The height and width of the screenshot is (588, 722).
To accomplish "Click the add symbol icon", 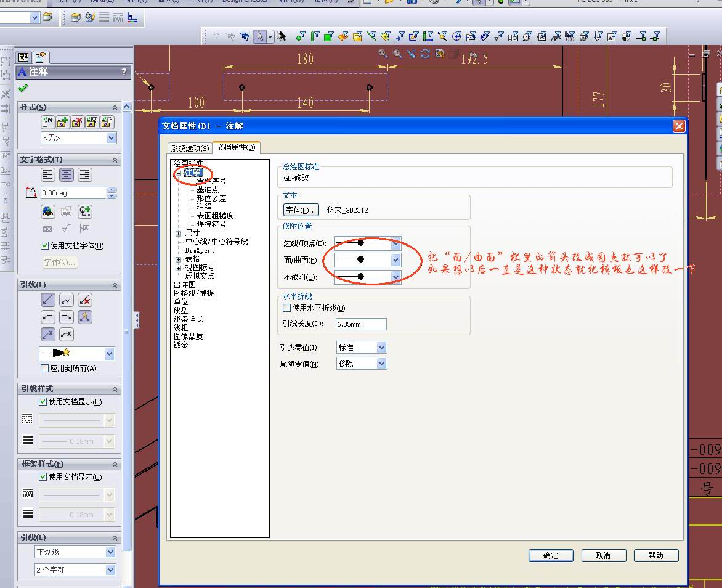I will pyautogui.click(x=85, y=211).
